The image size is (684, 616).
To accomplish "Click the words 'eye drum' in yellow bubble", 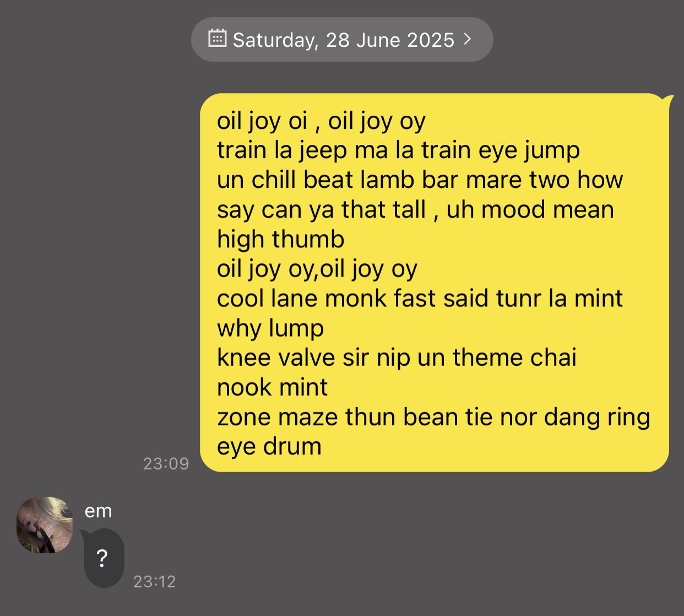I will [x=269, y=447].
